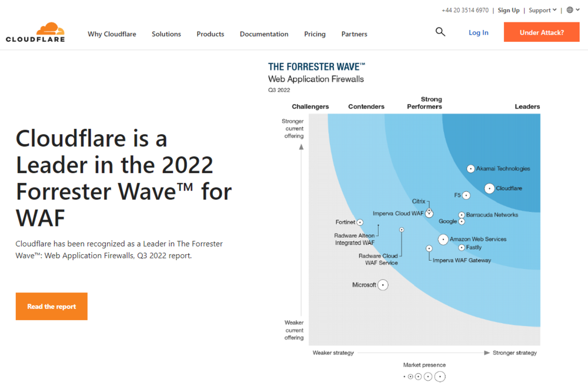The width and height of the screenshot is (588, 389).
Task: Expand the Support dropdown
Action: click(x=542, y=10)
